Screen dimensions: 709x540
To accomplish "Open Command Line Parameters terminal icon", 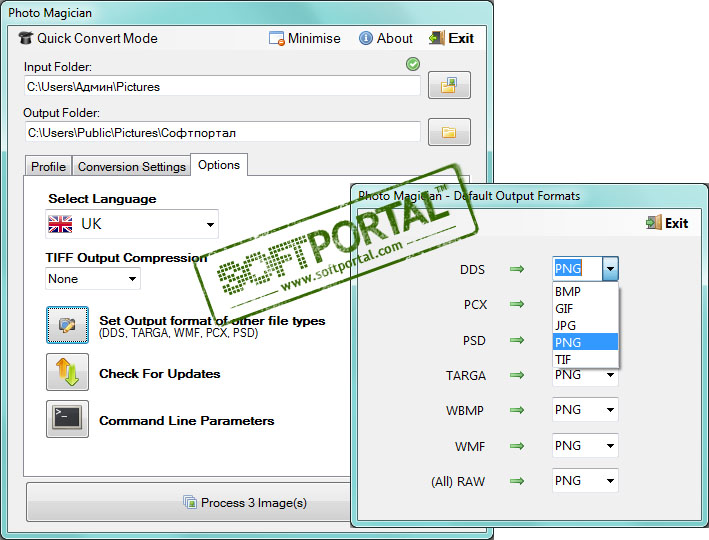I will 67,419.
